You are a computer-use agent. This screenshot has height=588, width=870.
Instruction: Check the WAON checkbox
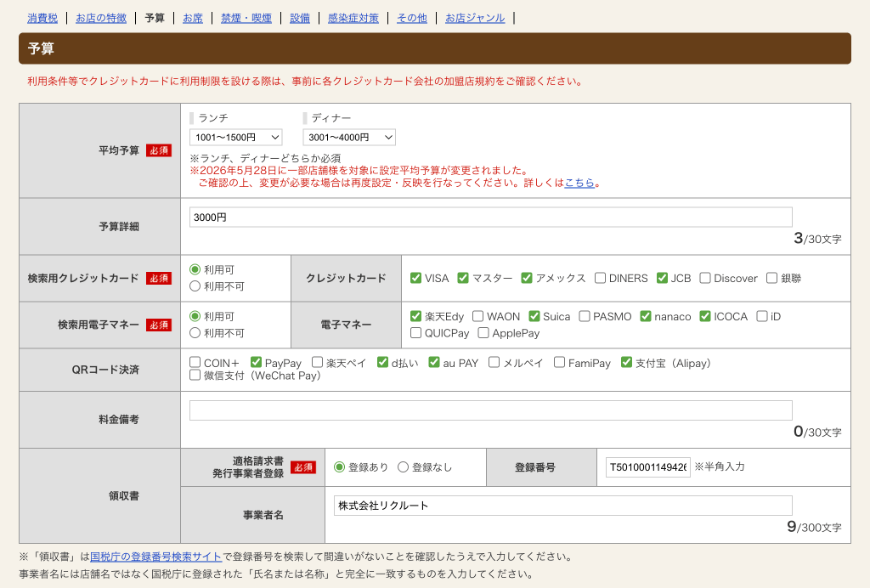[x=477, y=316]
